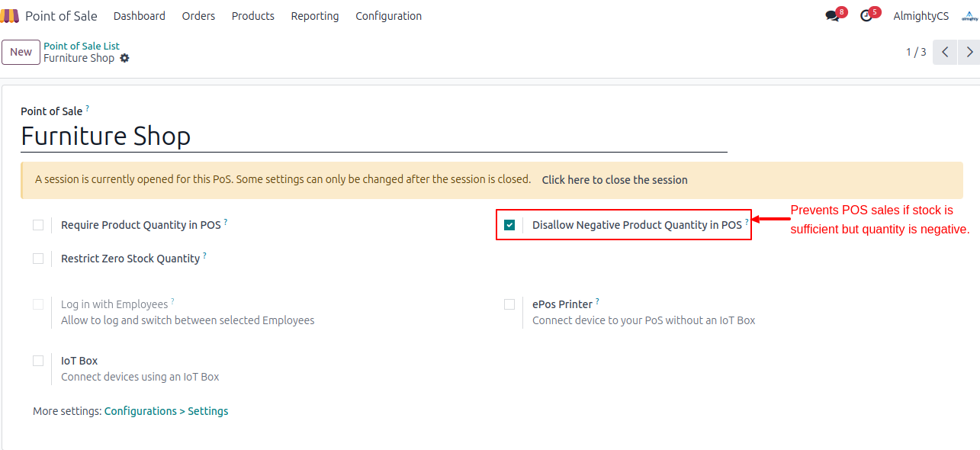Open the Reporting menu
980x450 pixels.
click(314, 16)
